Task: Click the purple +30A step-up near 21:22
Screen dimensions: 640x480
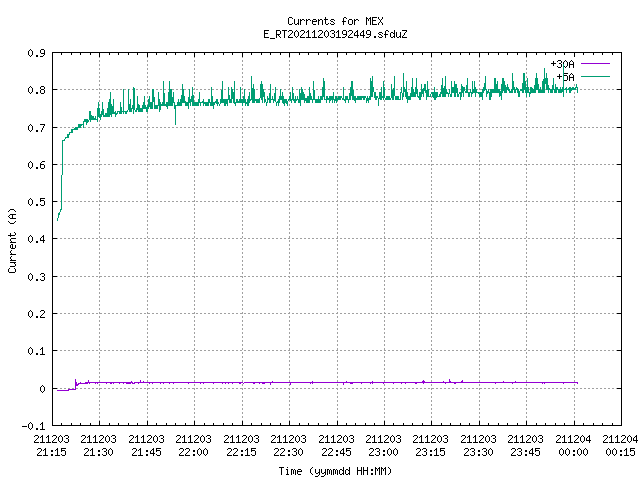Action: pos(76,384)
